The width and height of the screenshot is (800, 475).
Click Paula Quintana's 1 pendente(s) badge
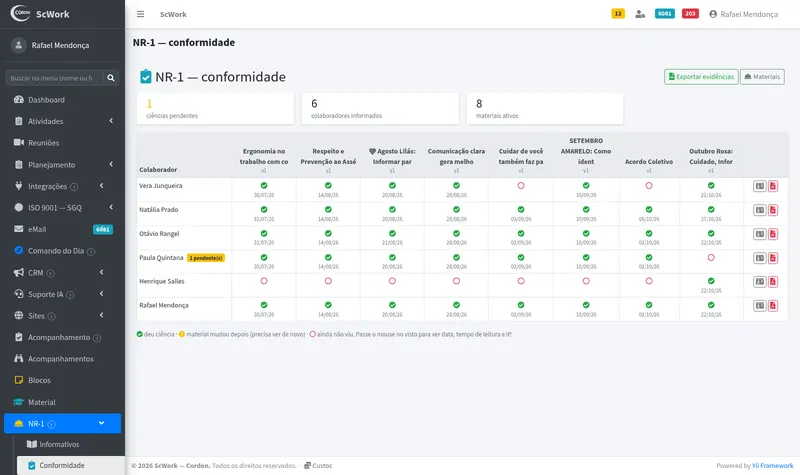[206, 258]
